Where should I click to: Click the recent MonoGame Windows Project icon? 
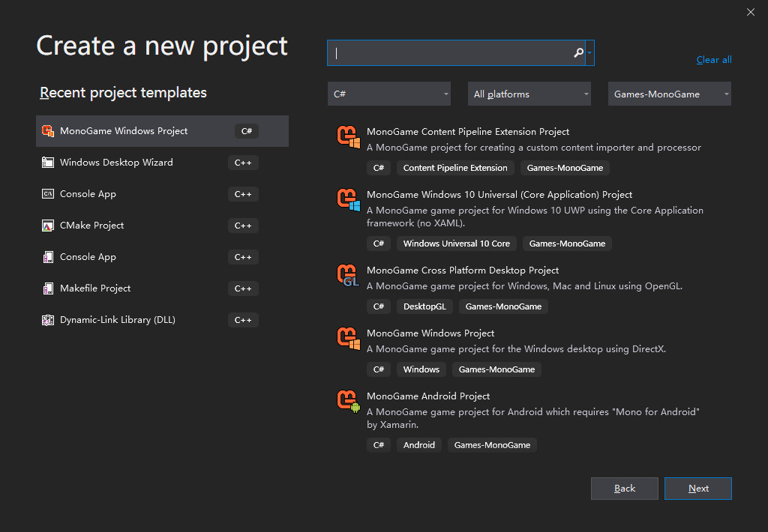48,131
